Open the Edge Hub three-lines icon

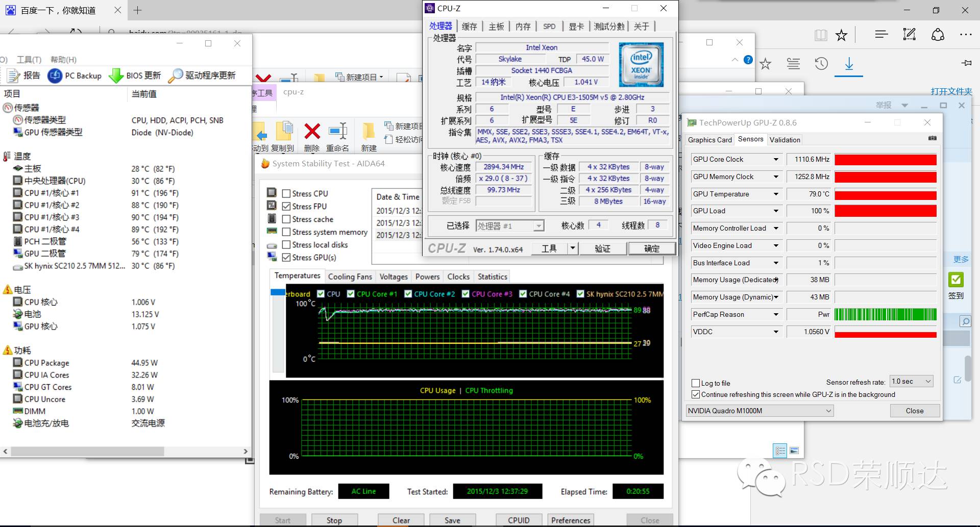[881, 34]
